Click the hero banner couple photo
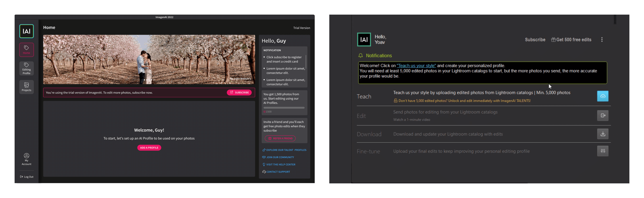This screenshot has width=644, height=198. tap(149, 59)
